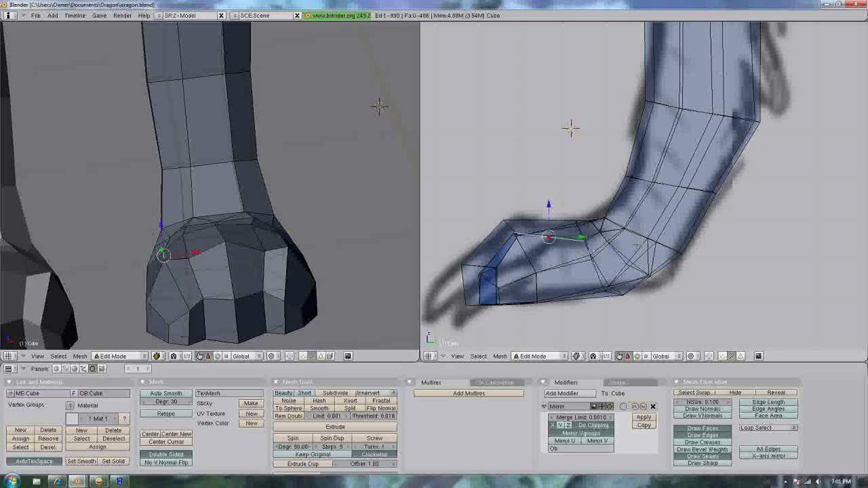Click the Add Multires button
The image size is (868, 488).
click(469, 393)
